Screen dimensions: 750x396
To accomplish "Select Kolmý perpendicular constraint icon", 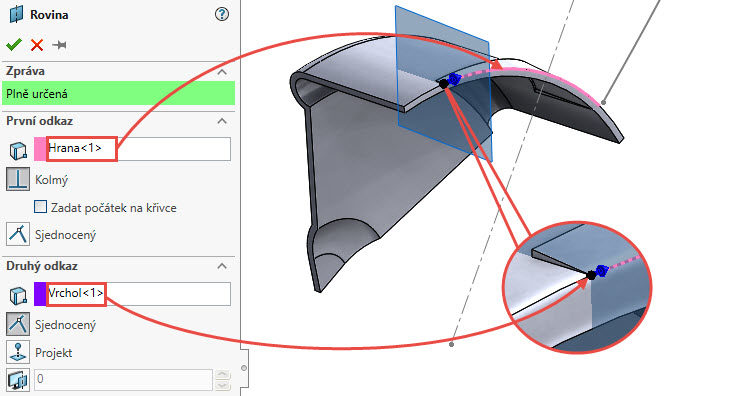I will (x=18, y=179).
